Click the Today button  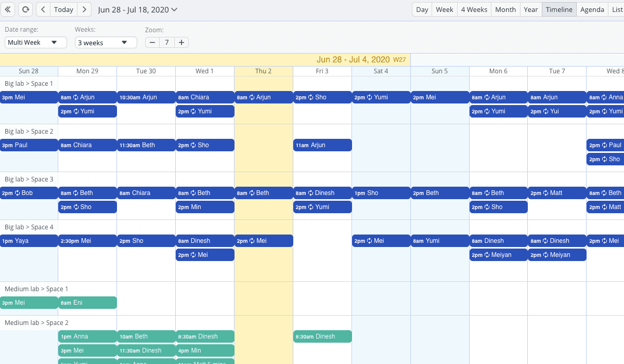63,9
